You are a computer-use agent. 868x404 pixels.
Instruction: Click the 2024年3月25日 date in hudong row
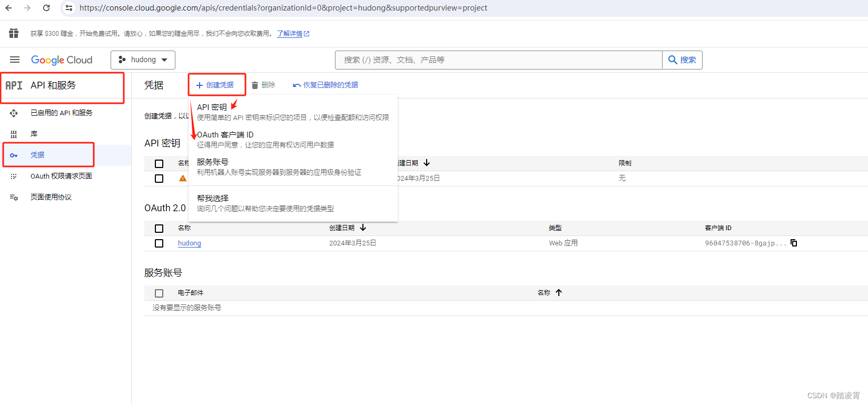point(353,243)
